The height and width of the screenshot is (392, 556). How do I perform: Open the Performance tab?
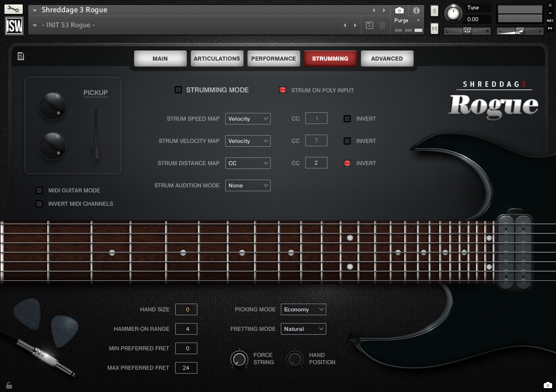pyautogui.click(x=274, y=58)
